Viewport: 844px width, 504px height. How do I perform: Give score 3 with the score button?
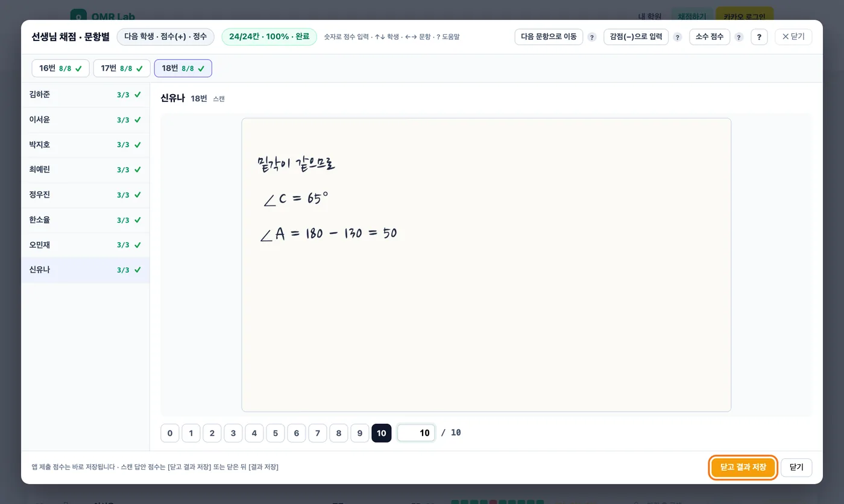[233, 433]
